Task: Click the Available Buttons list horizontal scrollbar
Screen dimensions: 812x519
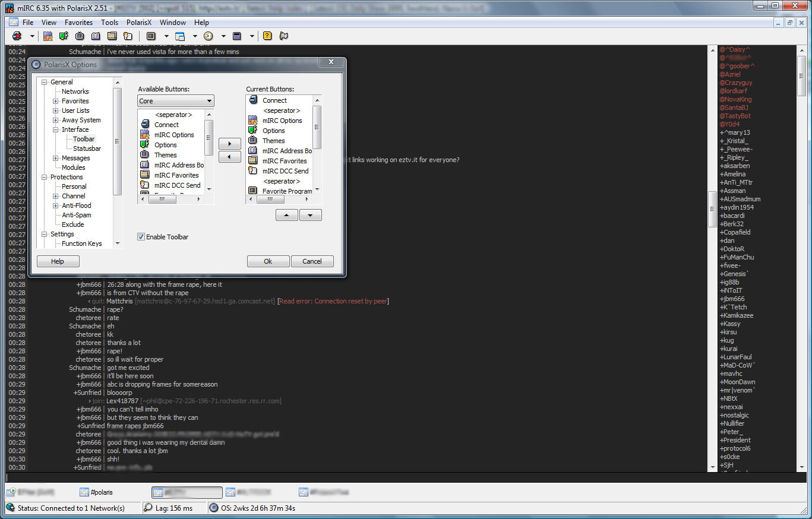Action: click(x=171, y=200)
